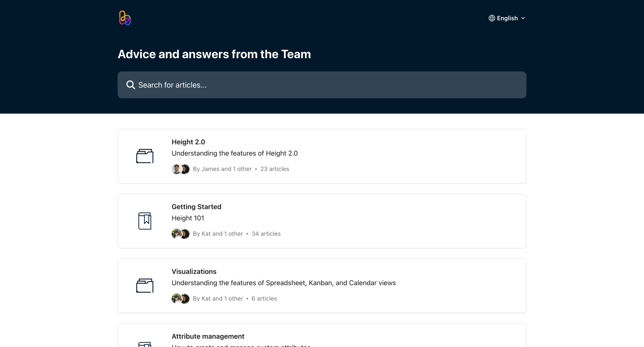The height and width of the screenshot is (347, 644).
Task: Click the Height logo in the header
Action: click(125, 18)
